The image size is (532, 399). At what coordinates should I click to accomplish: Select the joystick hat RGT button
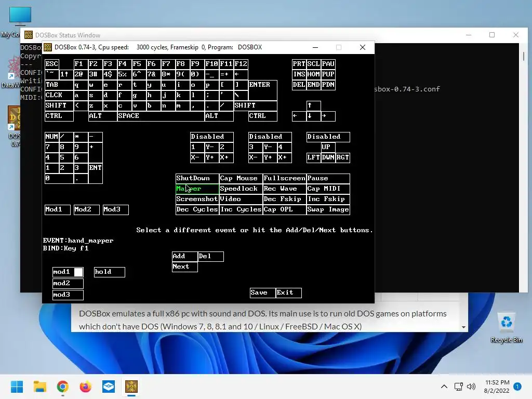(343, 158)
